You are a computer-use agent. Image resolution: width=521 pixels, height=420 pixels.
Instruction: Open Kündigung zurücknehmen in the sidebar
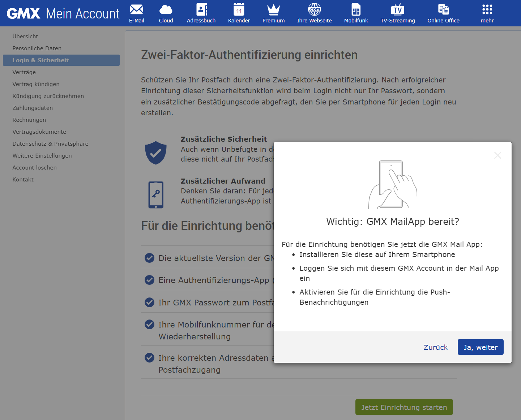click(48, 96)
